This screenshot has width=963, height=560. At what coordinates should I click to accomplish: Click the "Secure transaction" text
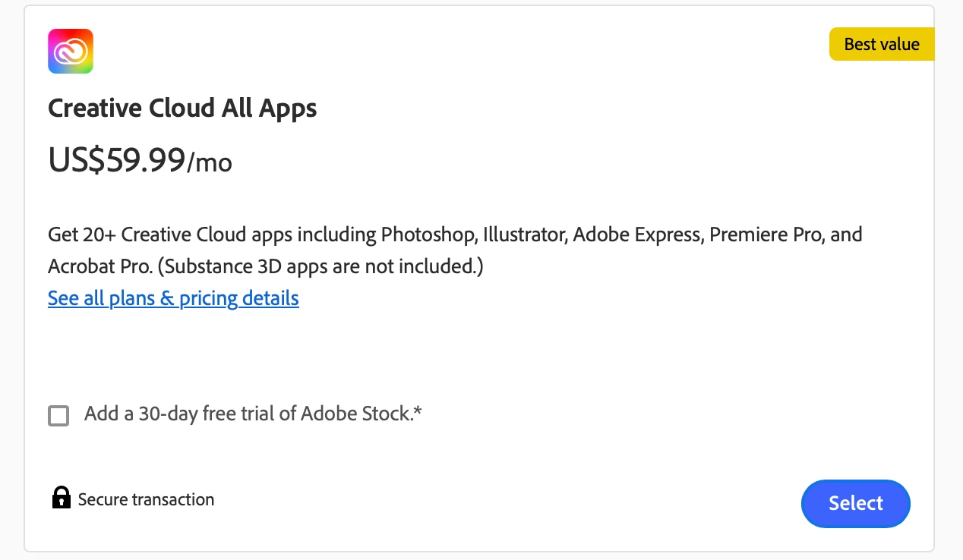[146, 499]
